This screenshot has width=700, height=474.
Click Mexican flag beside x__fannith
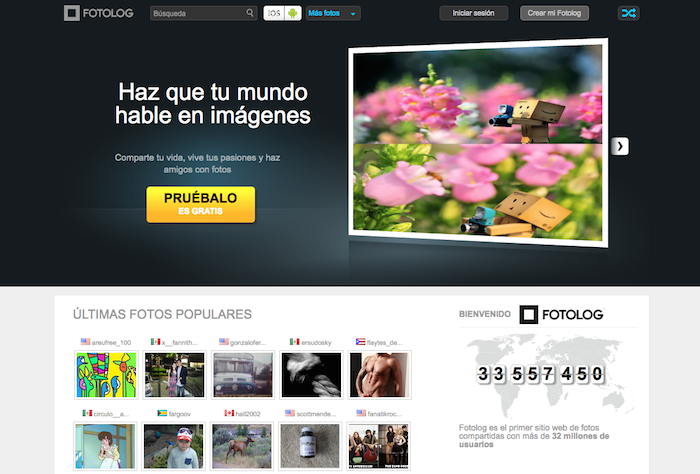click(155, 342)
